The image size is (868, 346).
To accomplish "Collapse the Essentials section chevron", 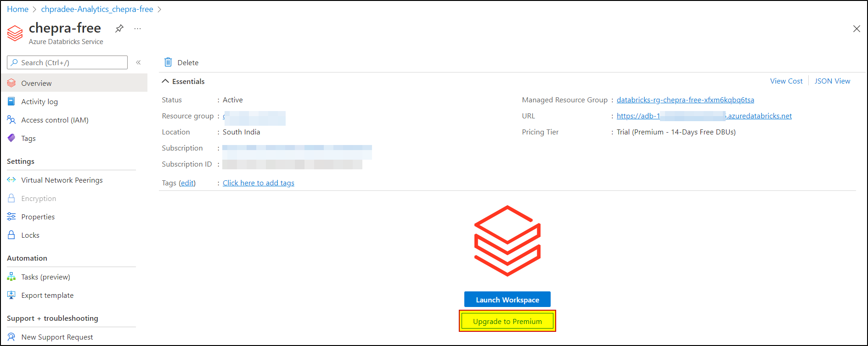I will click(x=165, y=81).
